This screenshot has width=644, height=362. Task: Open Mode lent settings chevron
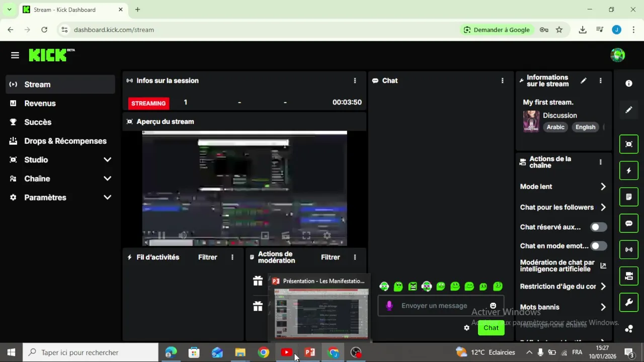(603, 187)
